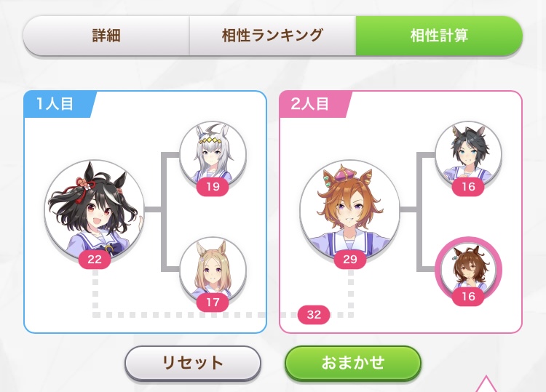Click the 17 score badge
This screenshot has height=392, width=546.
point(213,303)
